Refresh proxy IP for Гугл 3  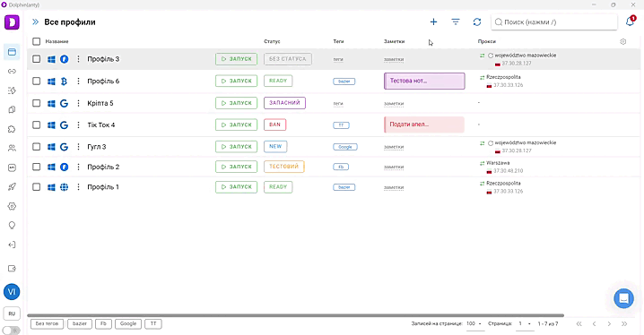[491, 142]
